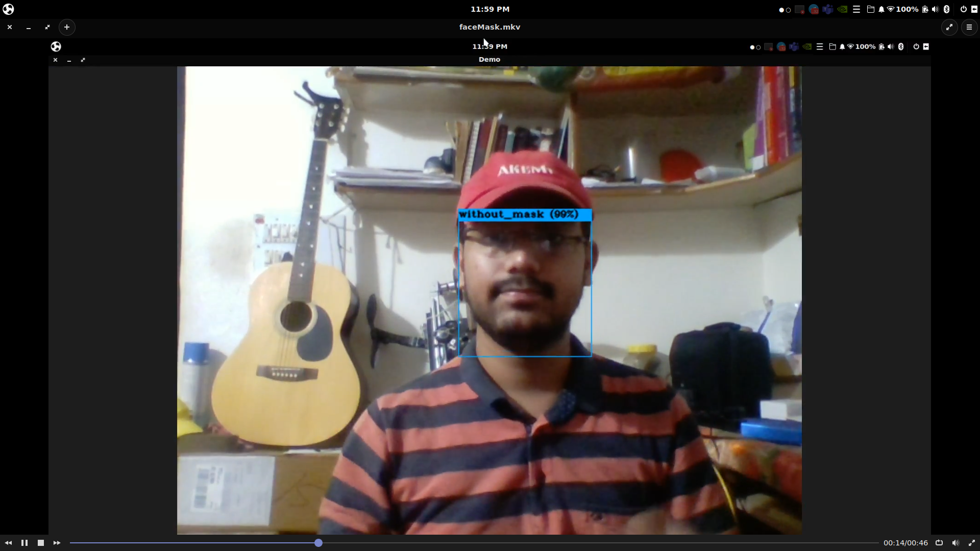Enter fullscreen from bottom-right player icon
Image resolution: width=980 pixels, height=551 pixels.
tap(971, 543)
